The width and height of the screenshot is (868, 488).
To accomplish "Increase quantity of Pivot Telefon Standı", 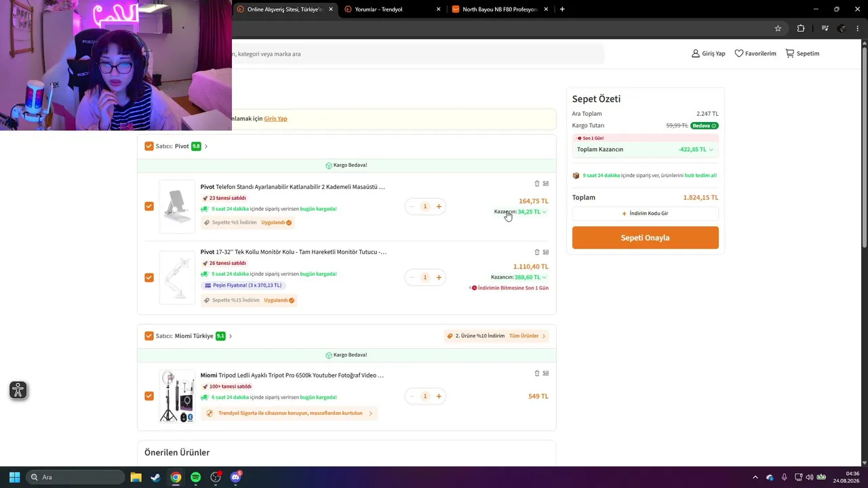I will click(x=439, y=206).
